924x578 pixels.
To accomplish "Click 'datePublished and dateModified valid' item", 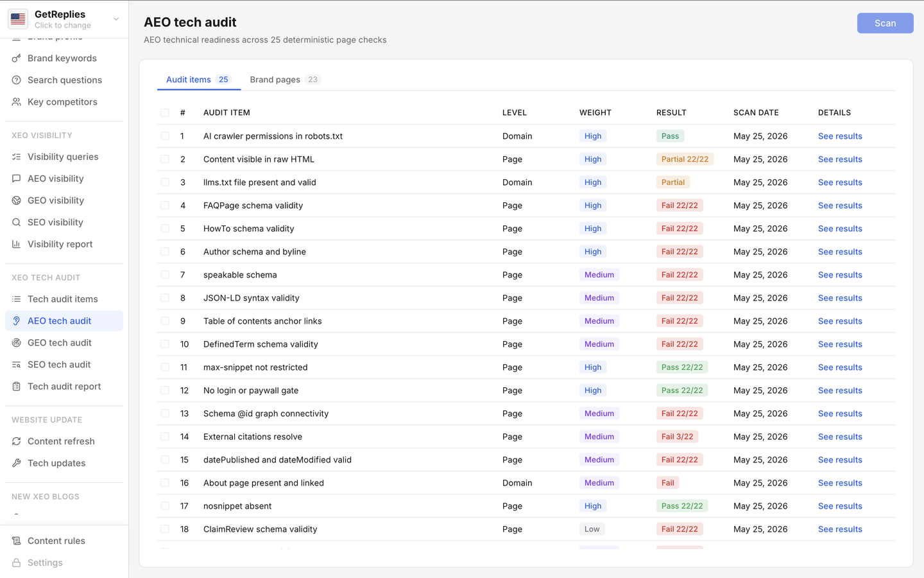I will coord(277,460).
